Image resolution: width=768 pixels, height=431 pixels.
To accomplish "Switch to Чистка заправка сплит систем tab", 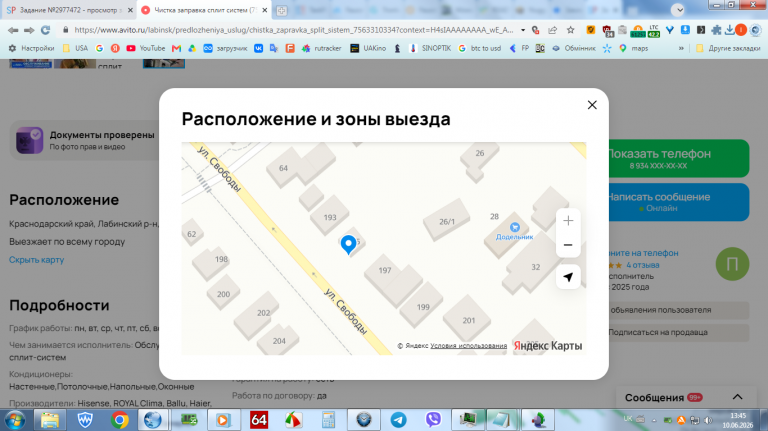I will (205, 10).
